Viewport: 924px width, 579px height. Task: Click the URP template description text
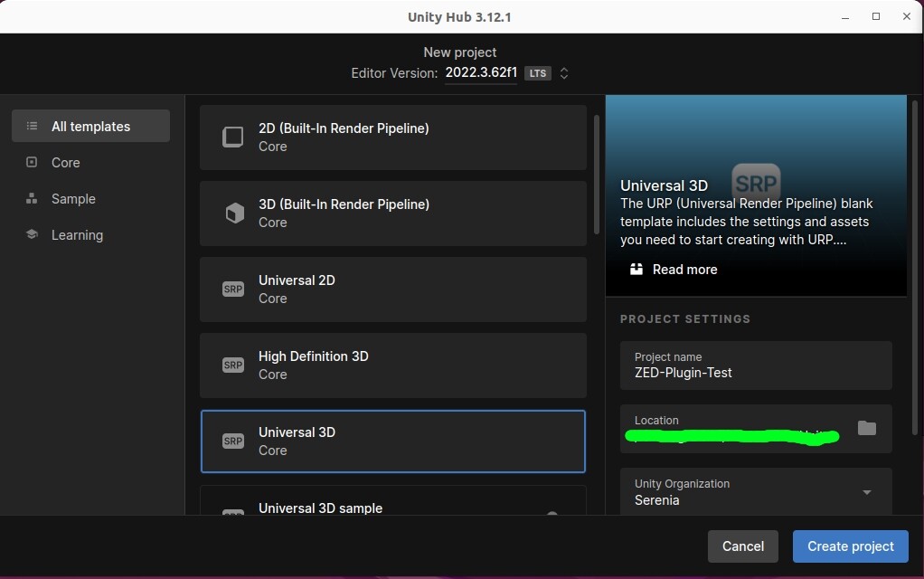(746, 222)
